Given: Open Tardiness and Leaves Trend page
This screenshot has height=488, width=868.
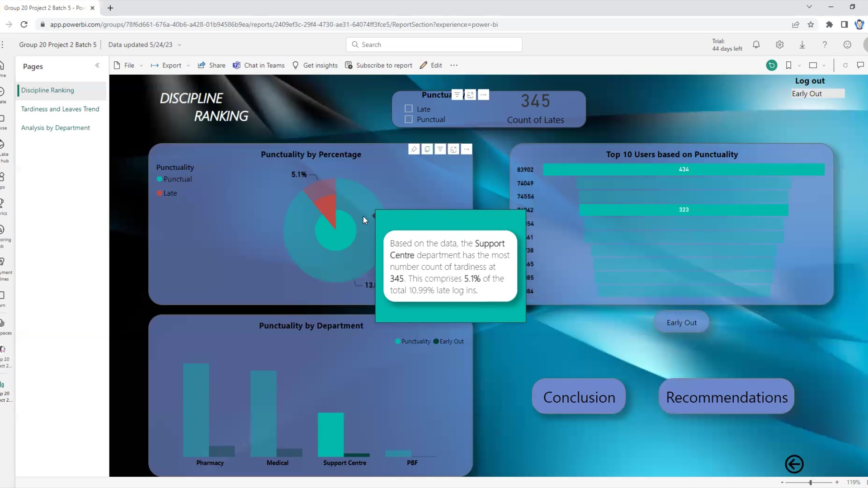Looking at the screenshot, I should click(60, 109).
